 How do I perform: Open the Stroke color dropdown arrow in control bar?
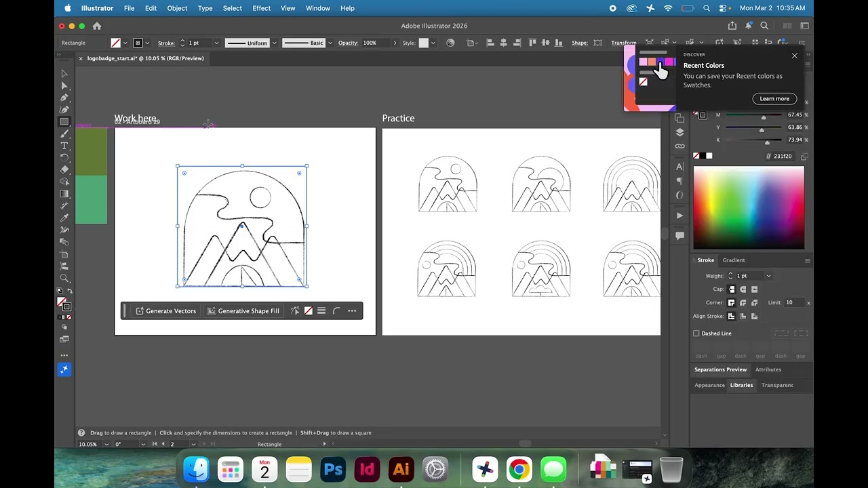(146, 43)
